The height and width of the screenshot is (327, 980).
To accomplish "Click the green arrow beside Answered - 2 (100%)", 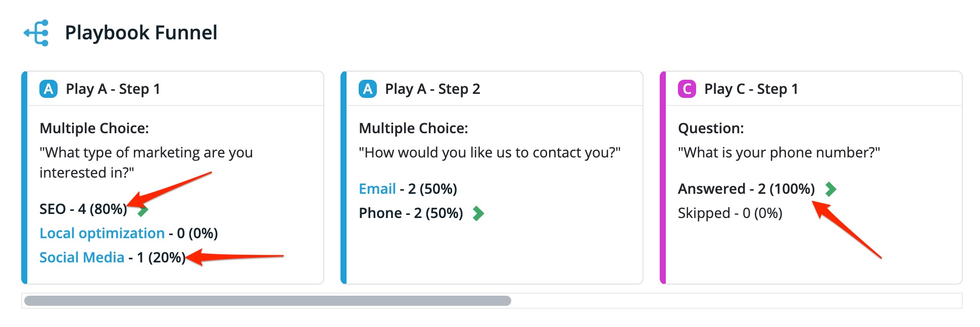I will point(830,189).
